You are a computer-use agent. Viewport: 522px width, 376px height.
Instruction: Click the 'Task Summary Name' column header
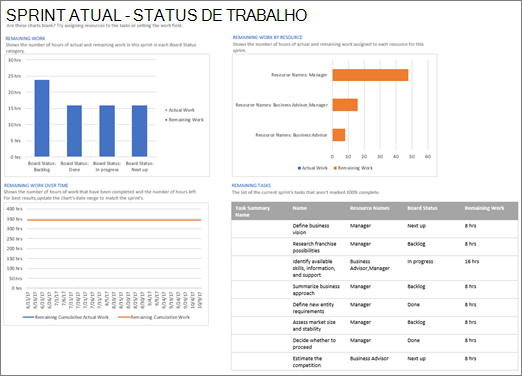tap(253, 211)
